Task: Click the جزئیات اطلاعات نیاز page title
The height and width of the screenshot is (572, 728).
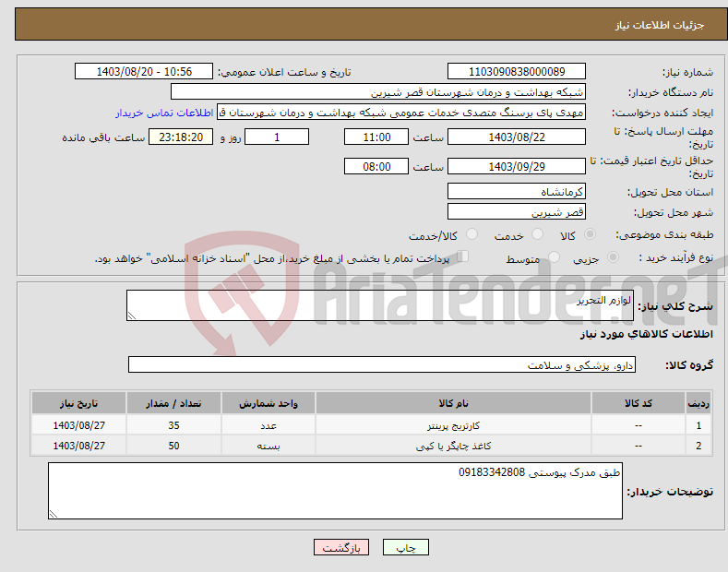Action: (x=660, y=25)
